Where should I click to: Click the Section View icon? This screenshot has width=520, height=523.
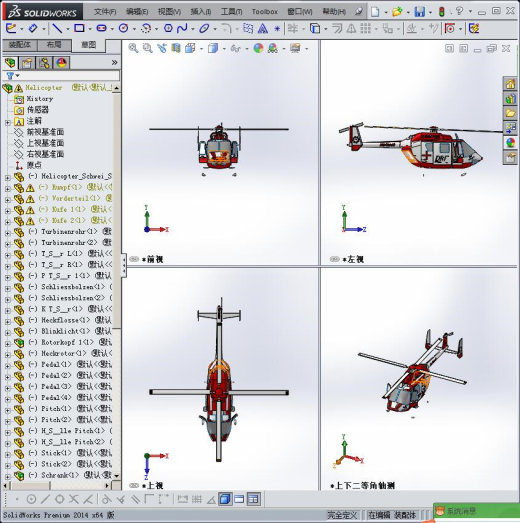coord(176,48)
